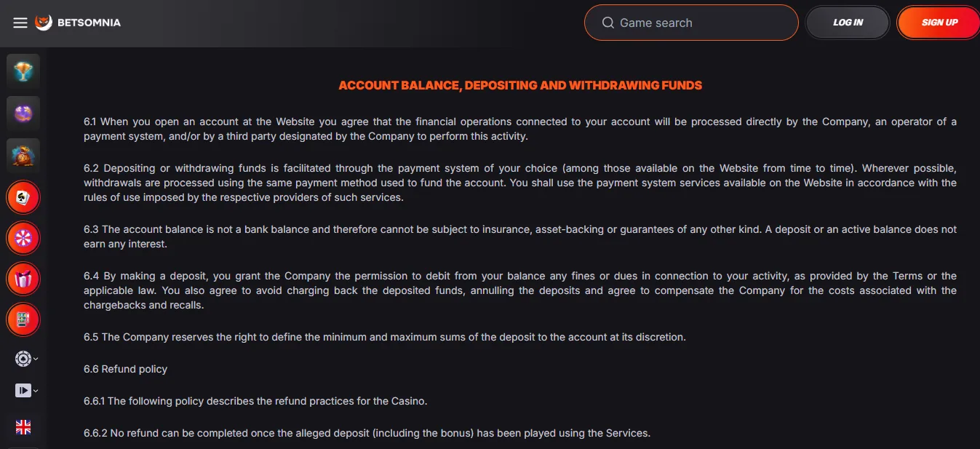Expand the casino chip menu chevron

36,359
